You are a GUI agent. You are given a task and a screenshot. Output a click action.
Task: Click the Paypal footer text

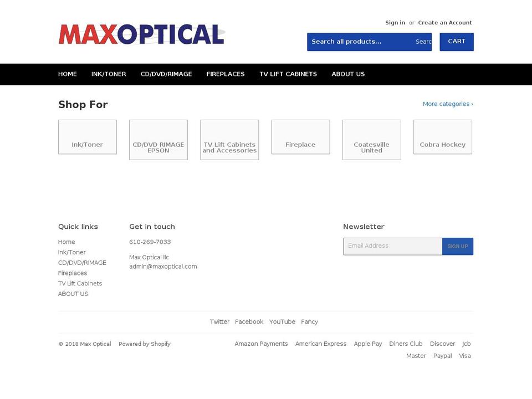coord(442,356)
